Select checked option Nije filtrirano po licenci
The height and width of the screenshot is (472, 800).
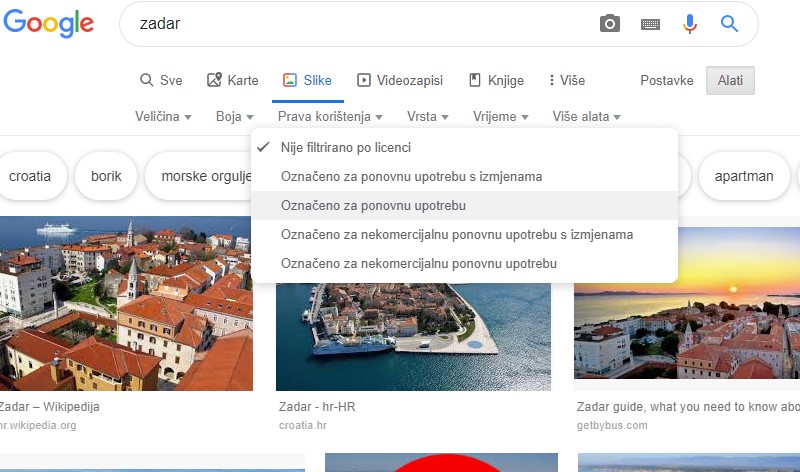[346, 147]
